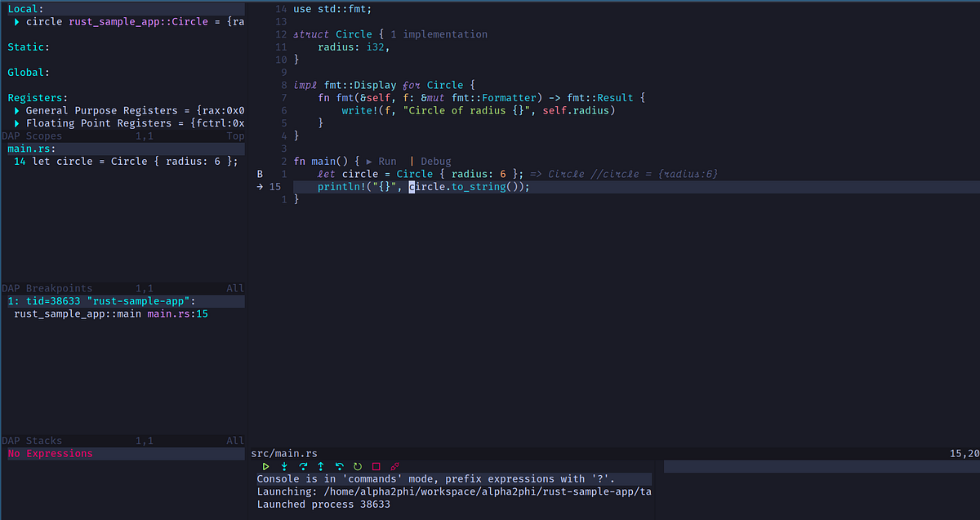
Task: Restart the session with circular arrow icon
Action: [357, 466]
